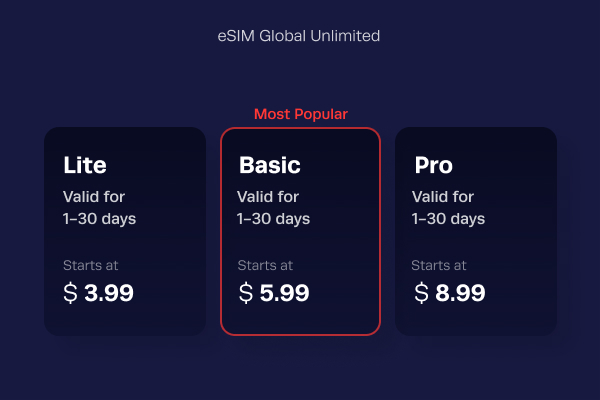The image size is (600, 400).
Task: Click the Pro plan title
Action: click(x=434, y=165)
